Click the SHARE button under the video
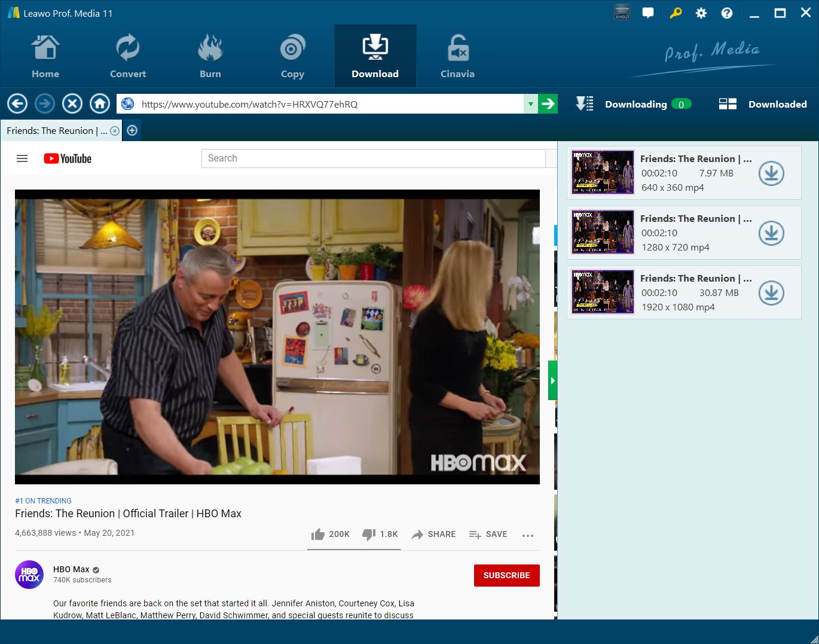This screenshot has width=819, height=644. [433, 535]
